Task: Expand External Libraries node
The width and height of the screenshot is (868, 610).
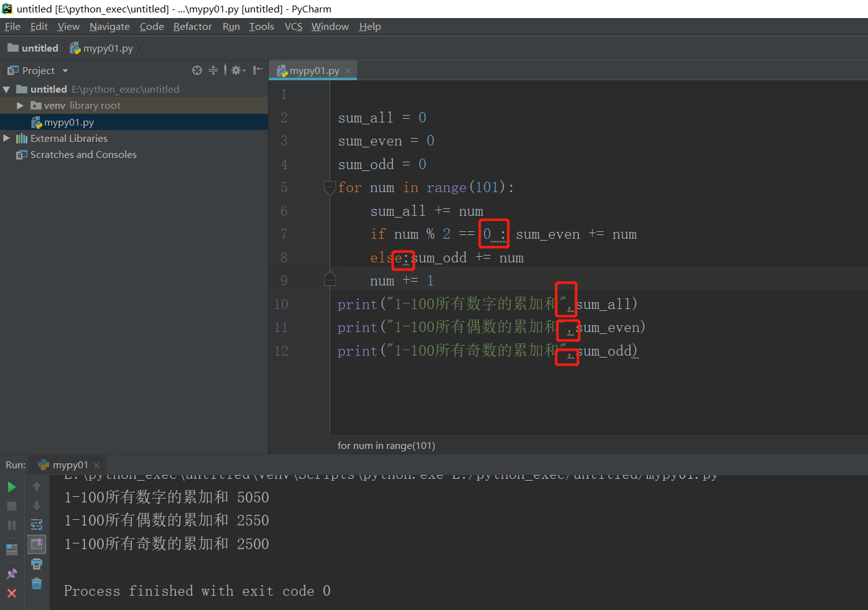Action: pyautogui.click(x=6, y=138)
